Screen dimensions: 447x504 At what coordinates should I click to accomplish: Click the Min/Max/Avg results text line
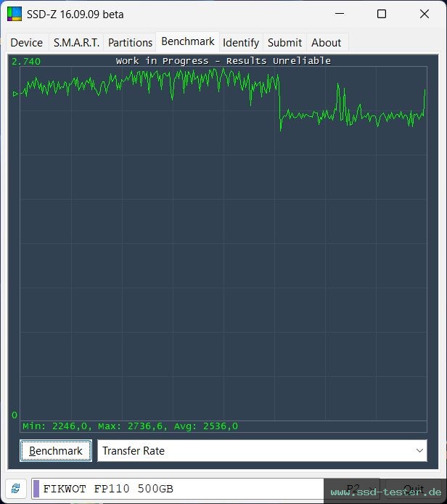tap(130, 426)
